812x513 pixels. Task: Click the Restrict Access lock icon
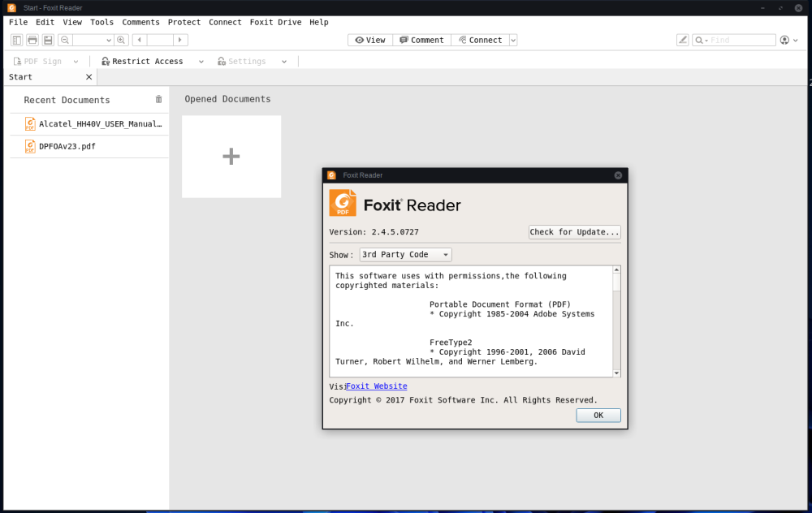(105, 61)
